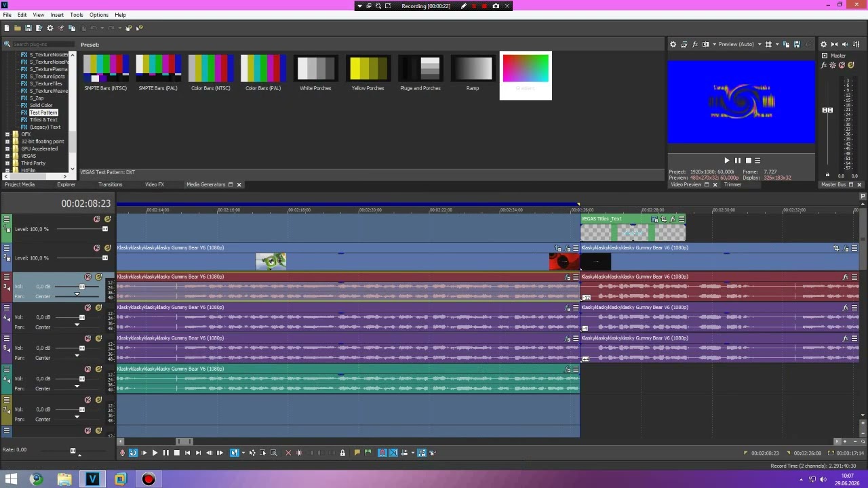
Task: Close the Media Generators tab
Action: [x=239, y=184]
